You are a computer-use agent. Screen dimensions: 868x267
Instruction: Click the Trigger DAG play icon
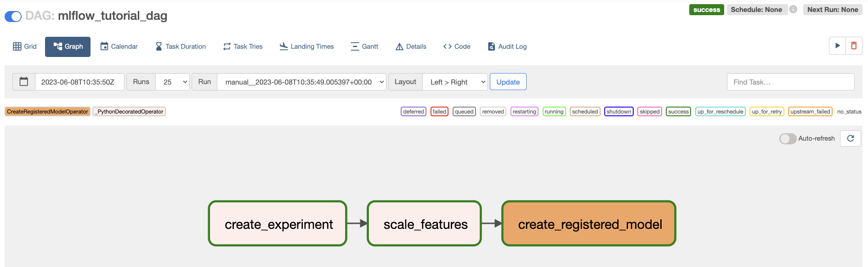coord(837,46)
